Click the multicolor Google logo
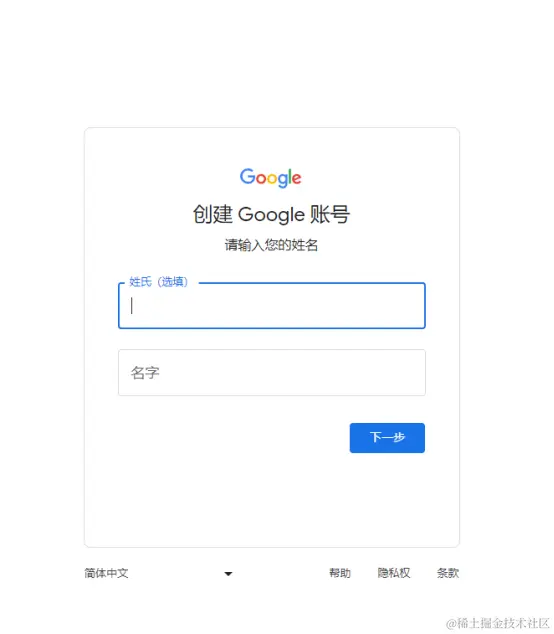Viewport: 554px width, 634px height. pos(271,178)
